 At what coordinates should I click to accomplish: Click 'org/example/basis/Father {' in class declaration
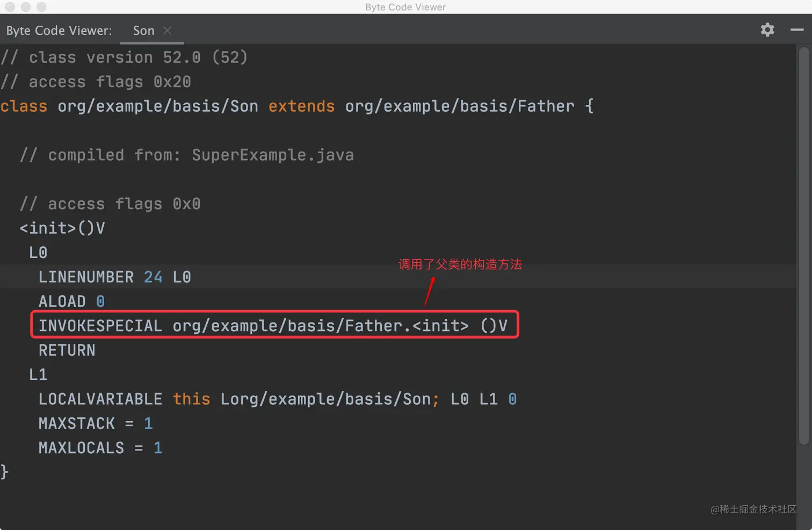pyautogui.click(x=469, y=106)
